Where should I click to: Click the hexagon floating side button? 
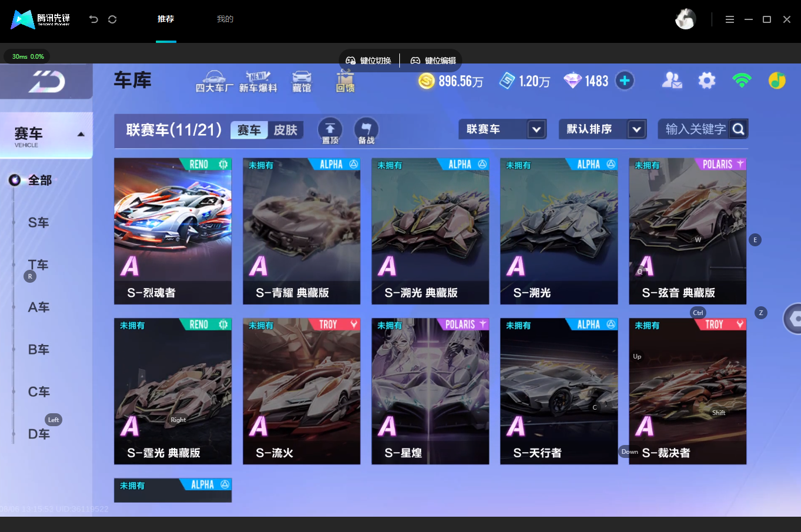pos(793,319)
